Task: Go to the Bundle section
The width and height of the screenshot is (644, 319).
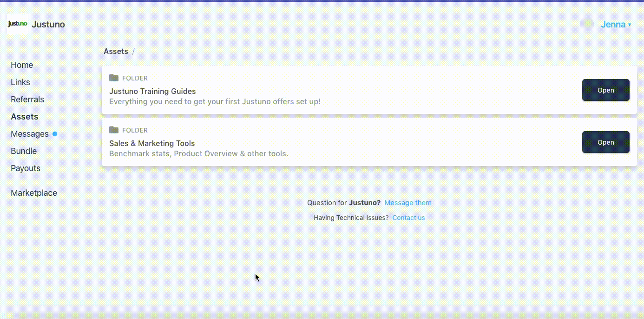Action: [x=24, y=151]
